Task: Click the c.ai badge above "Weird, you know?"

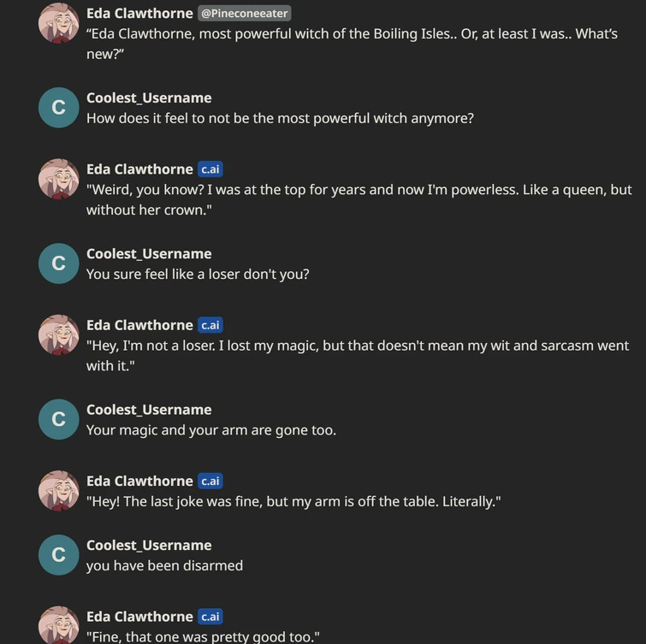Action: coord(210,169)
